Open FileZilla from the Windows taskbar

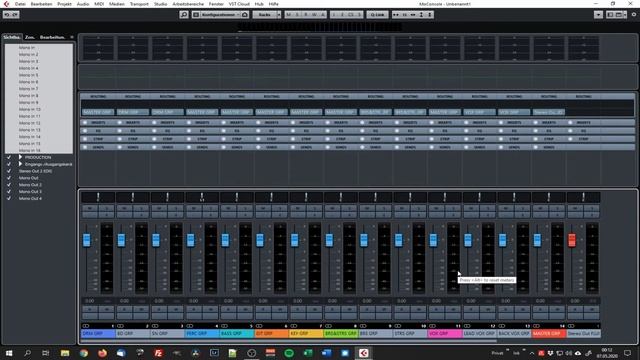[158, 353]
